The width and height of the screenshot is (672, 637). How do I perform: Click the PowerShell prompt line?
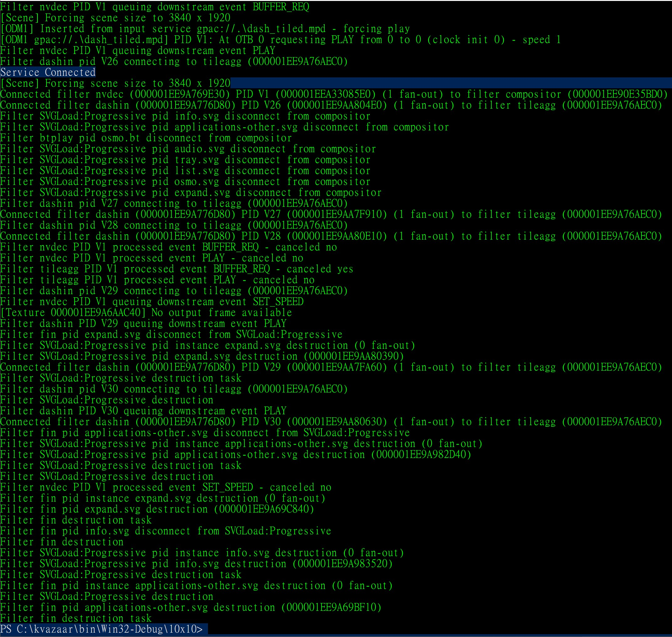point(102,629)
